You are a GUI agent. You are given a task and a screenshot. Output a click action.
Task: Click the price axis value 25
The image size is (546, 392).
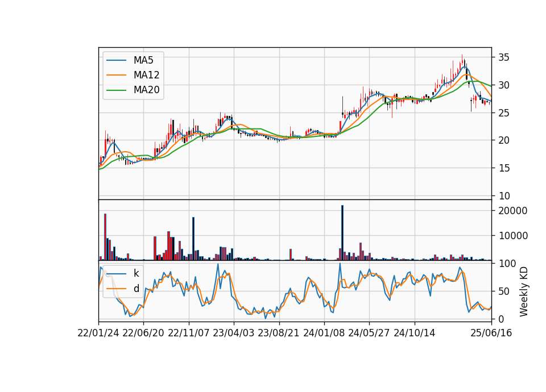(x=504, y=113)
